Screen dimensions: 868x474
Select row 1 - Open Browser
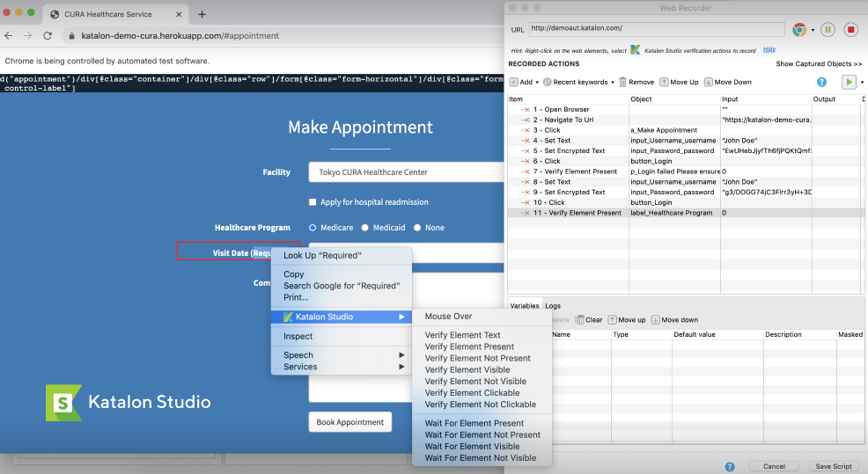point(684,110)
